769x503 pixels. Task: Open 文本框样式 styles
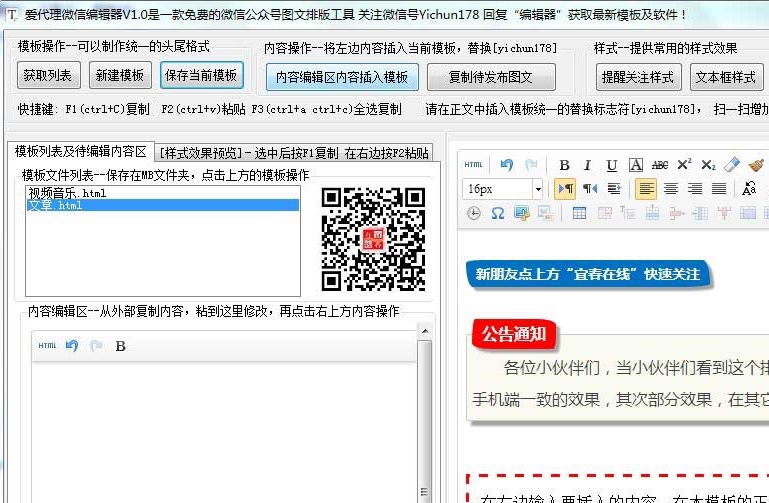[x=726, y=77]
